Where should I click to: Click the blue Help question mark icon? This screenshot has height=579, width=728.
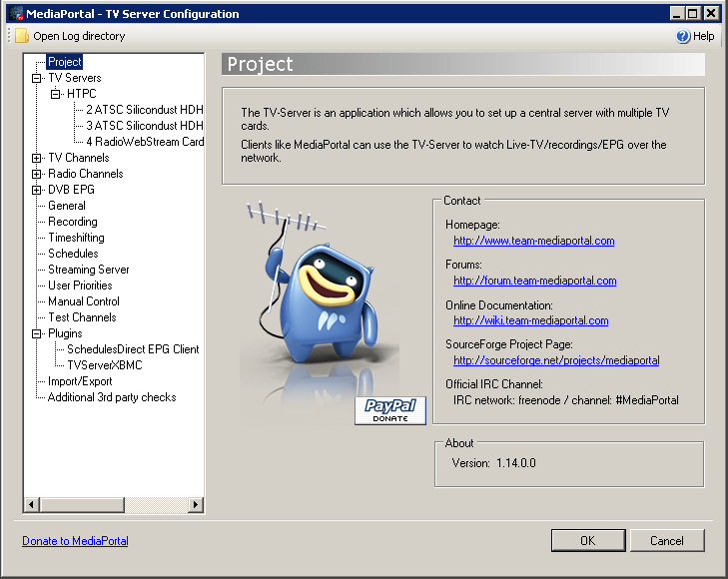point(682,36)
